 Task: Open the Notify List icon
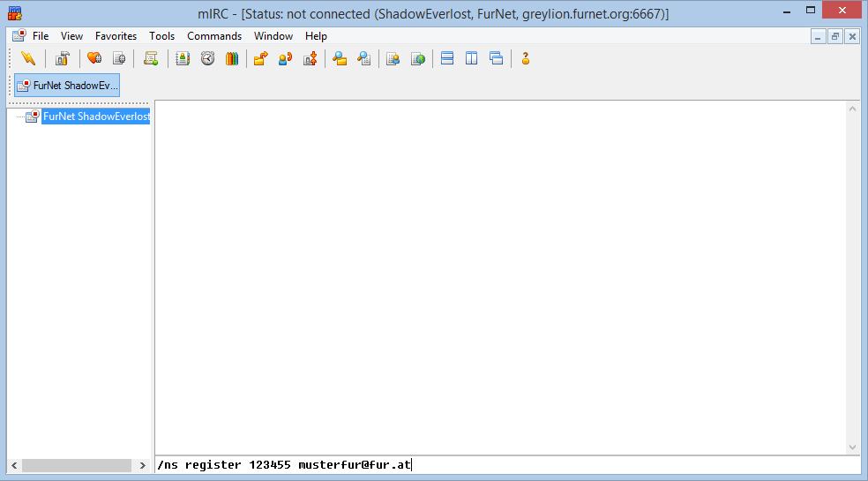coord(393,58)
